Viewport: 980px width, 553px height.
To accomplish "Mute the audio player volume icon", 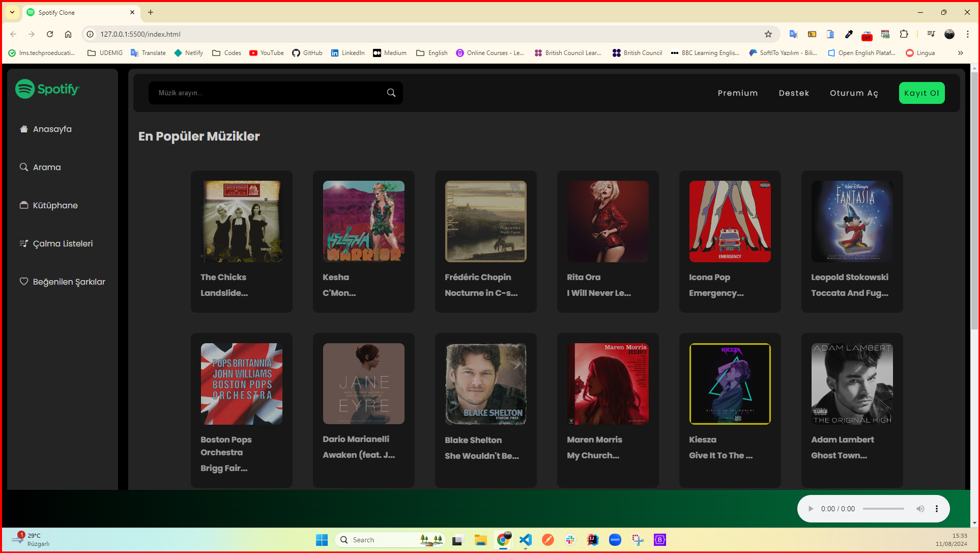I will (x=920, y=509).
